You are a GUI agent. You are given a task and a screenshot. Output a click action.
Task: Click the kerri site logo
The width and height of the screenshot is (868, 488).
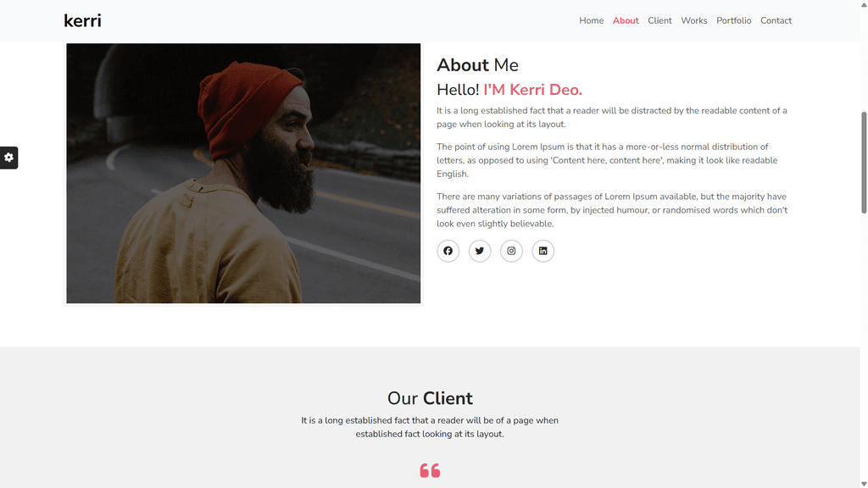pyautogui.click(x=82, y=21)
